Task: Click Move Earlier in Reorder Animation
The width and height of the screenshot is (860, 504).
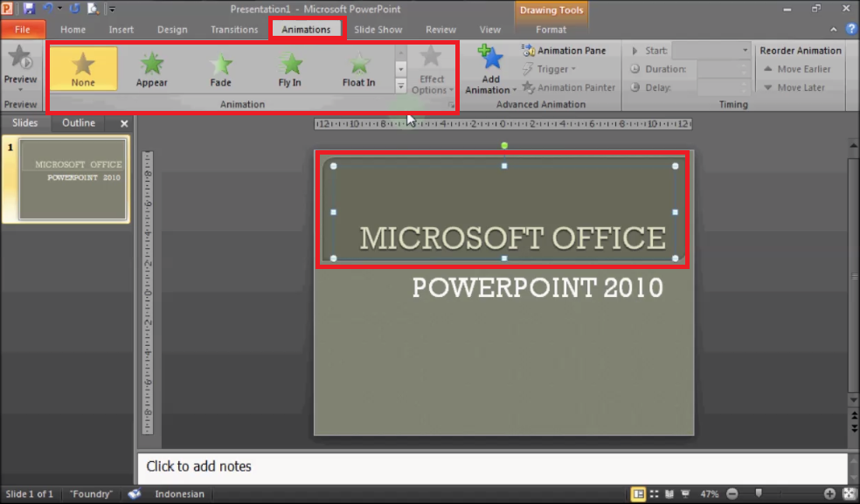Action: [x=797, y=69]
